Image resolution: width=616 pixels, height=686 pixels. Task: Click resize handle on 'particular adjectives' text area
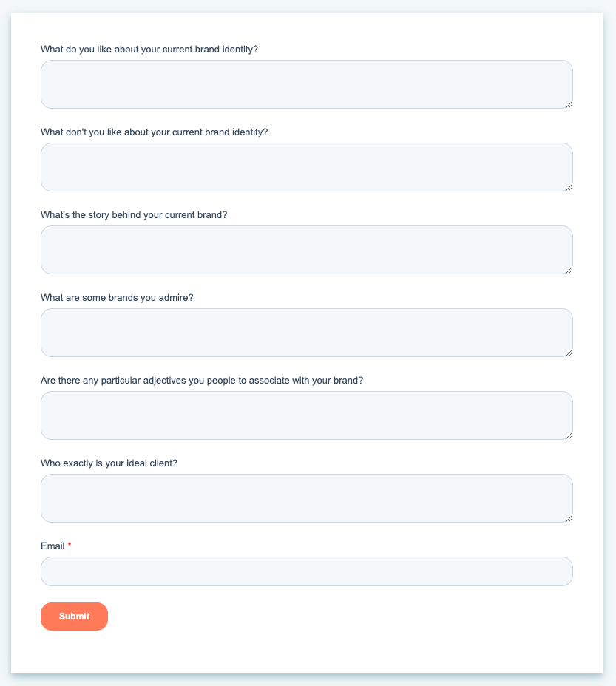point(569,435)
